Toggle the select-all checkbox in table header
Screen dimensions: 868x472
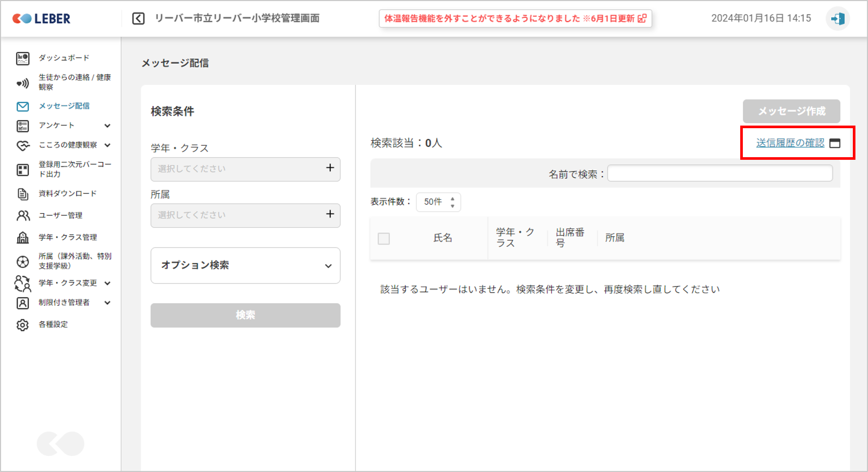tap(384, 239)
